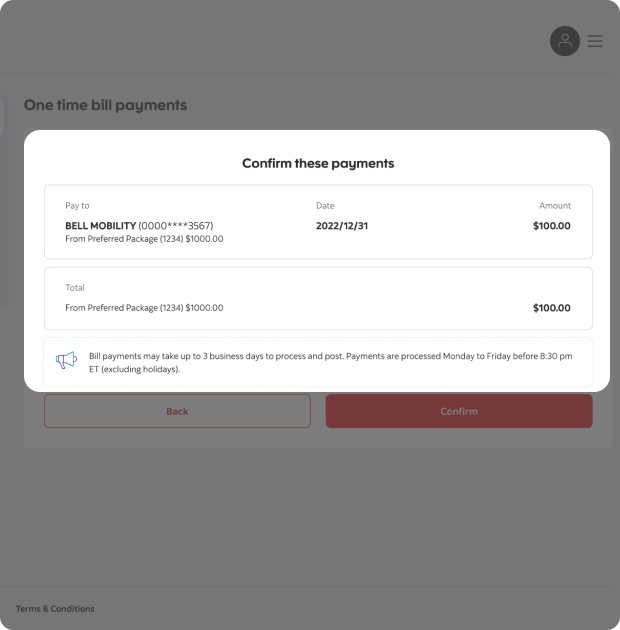The width and height of the screenshot is (620, 630).
Task: Open the hamburger menu
Action: 595,41
